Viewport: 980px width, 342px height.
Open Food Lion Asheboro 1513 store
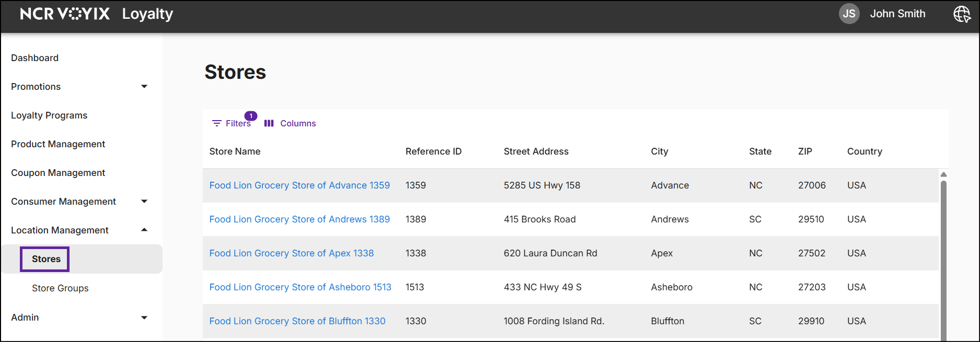point(300,287)
